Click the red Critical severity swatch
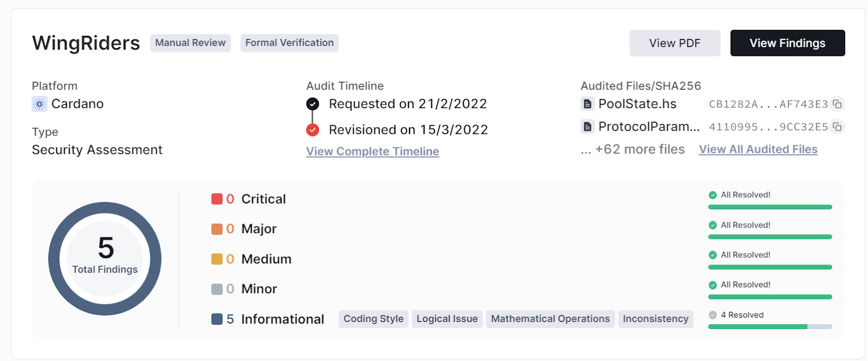This screenshot has width=868, height=361. coord(217,199)
